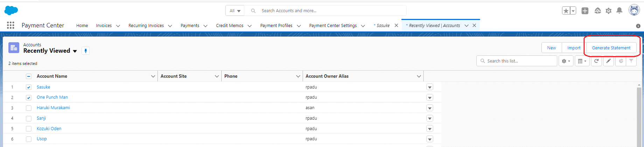Open the Notifications bell
Image resolution: width=644 pixels, height=147 pixels.
pyautogui.click(x=619, y=11)
